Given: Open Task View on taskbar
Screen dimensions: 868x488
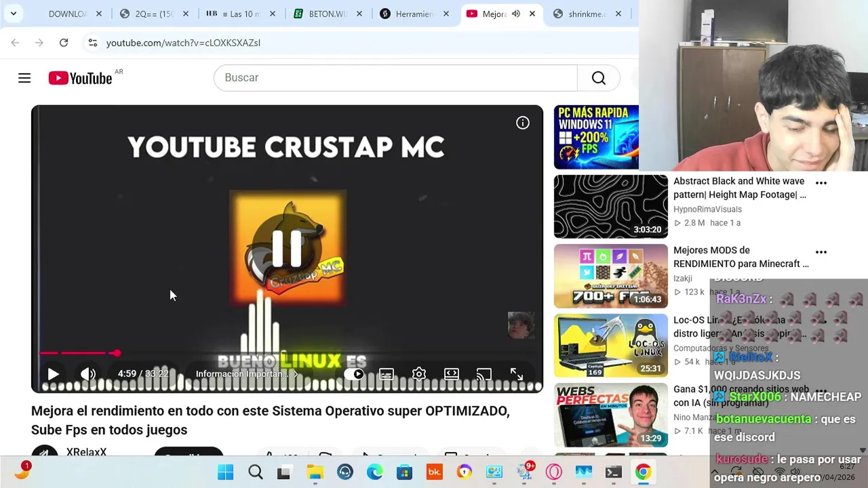Looking at the screenshot, I should 284,472.
